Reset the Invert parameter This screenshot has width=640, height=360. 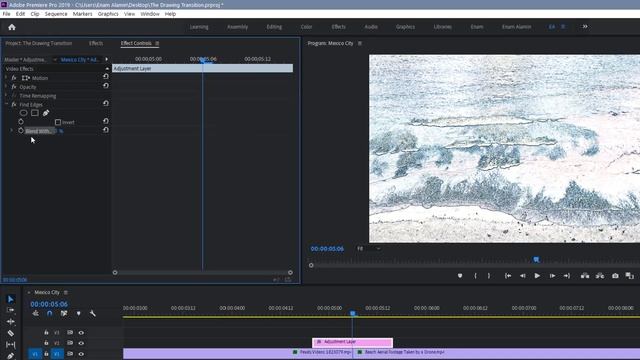point(106,121)
